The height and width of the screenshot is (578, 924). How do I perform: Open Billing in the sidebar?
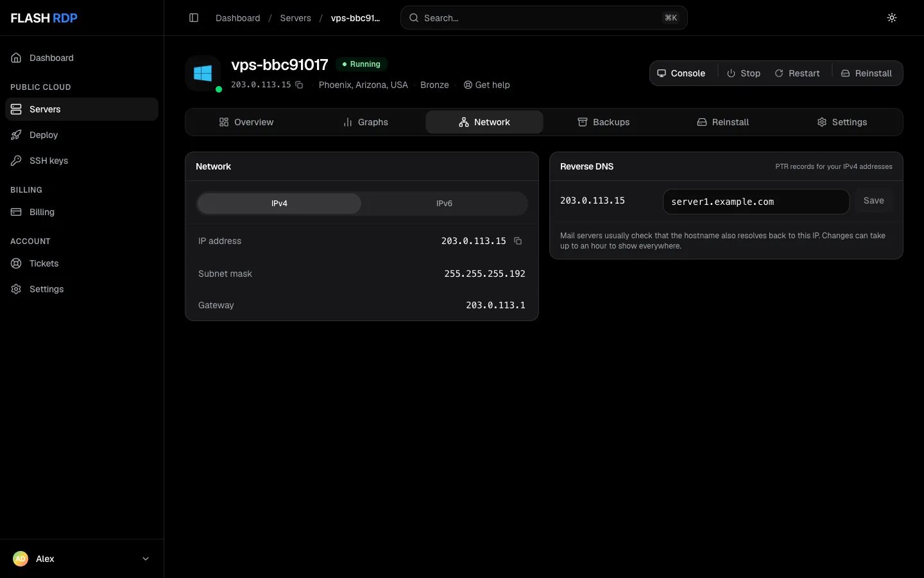coord(81,212)
